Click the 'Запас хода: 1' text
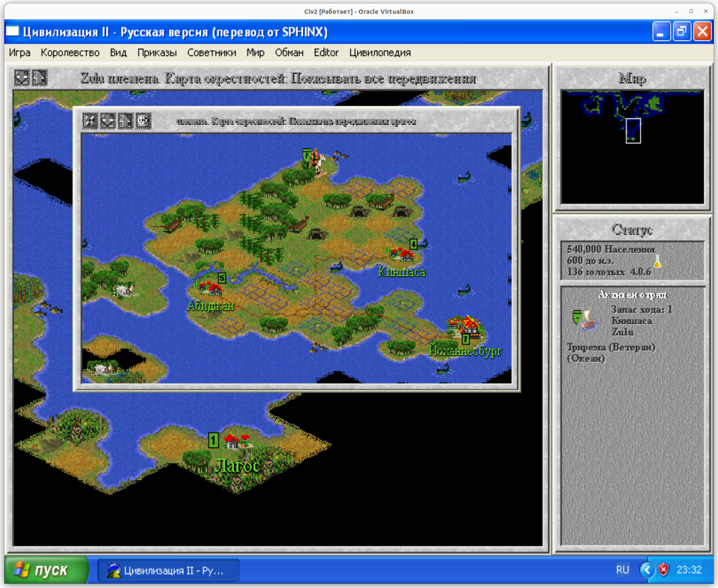718x588 pixels. pyautogui.click(x=641, y=309)
